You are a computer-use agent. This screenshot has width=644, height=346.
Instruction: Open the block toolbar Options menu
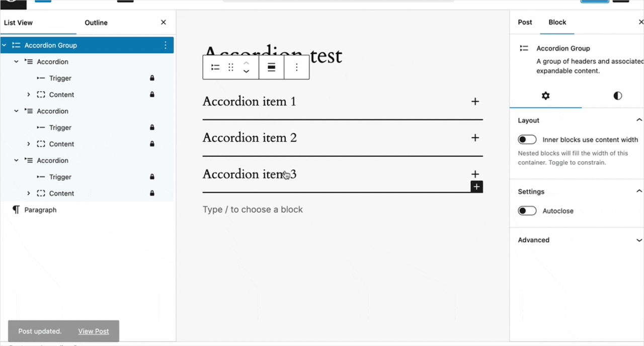(297, 67)
